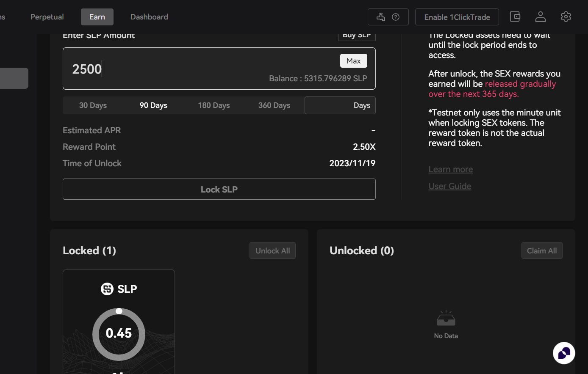
Task: Click the faucet icon in header
Action: point(381,17)
